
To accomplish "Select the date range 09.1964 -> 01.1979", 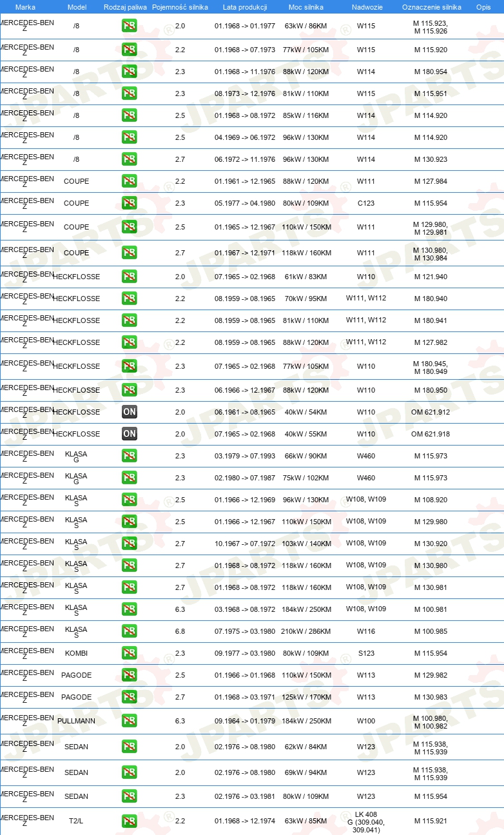I will (x=245, y=721).
